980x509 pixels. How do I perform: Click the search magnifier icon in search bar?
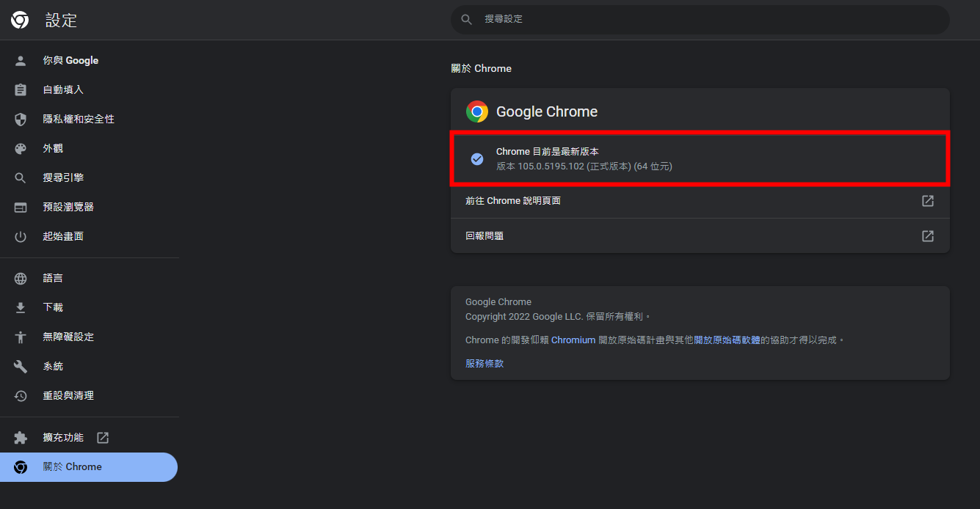(x=466, y=20)
